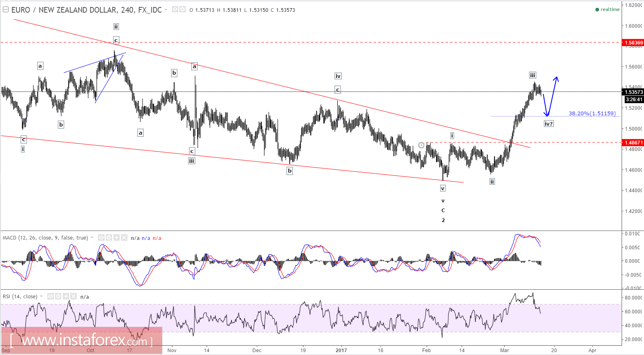Click the Apr label on time axis
The height and width of the screenshot is (355, 644).
point(592,350)
